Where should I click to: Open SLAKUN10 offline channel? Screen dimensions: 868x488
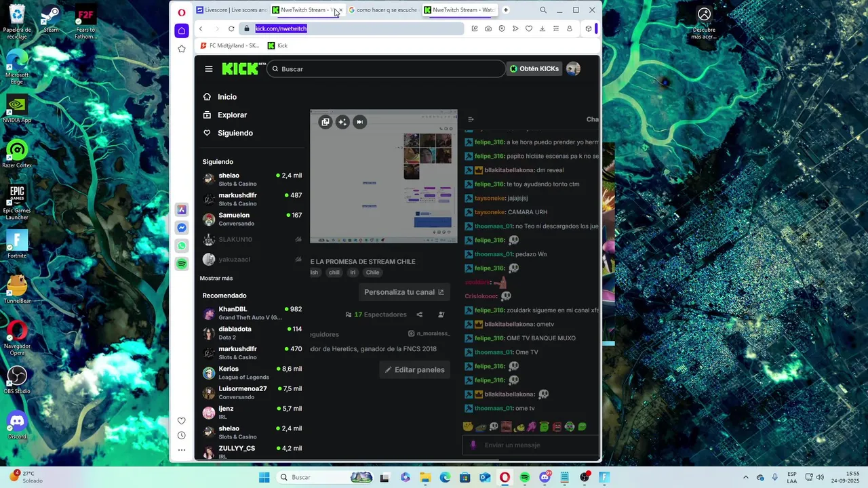(252, 239)
